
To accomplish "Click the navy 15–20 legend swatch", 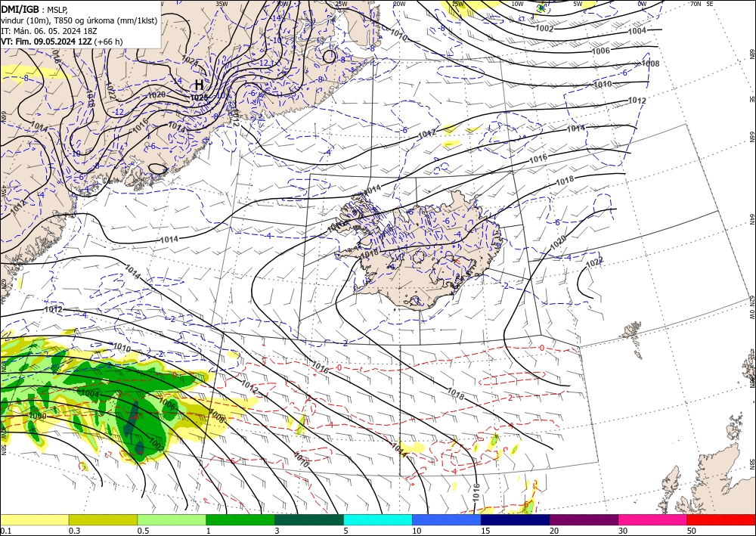I will [516, 519].
